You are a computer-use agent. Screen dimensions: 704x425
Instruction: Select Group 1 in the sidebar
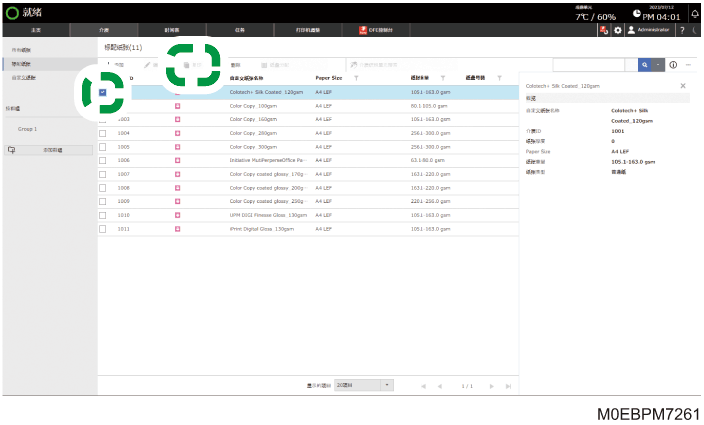[x=27, y=129]
